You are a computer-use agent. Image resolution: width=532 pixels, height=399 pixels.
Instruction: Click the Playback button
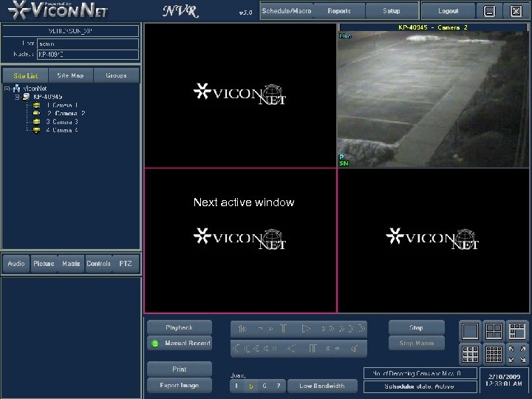tap(180, 327)
